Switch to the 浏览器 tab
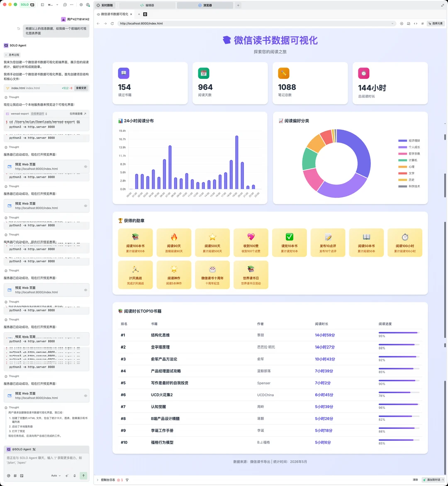448x486 pixels. 205,5
